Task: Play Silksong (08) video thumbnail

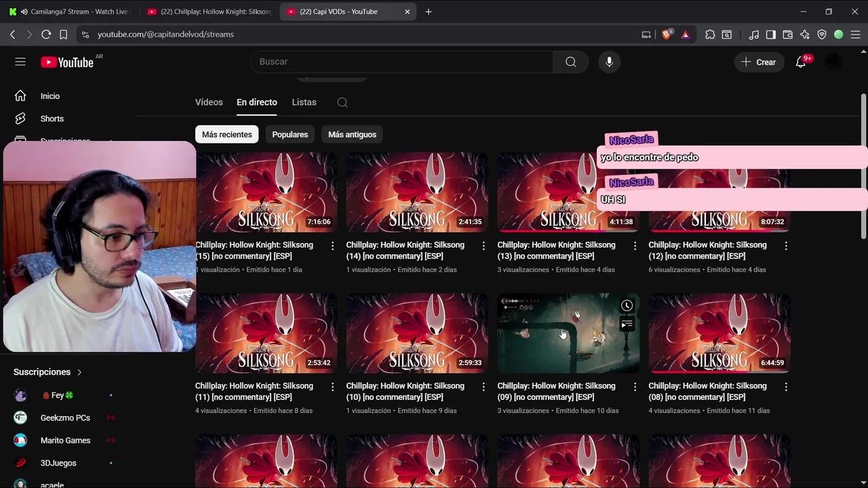Action: pyautogui.click(x=719, y=333)
